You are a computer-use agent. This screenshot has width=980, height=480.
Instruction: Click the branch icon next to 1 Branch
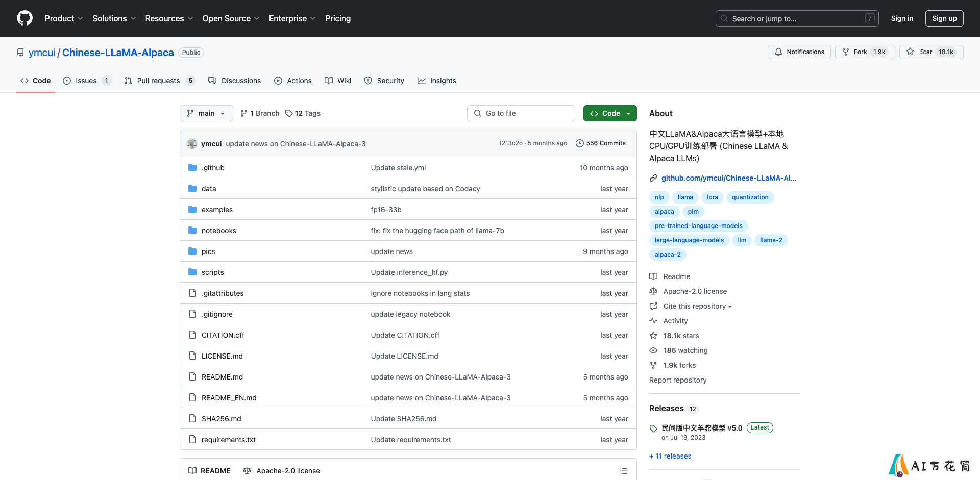[244, 113]
